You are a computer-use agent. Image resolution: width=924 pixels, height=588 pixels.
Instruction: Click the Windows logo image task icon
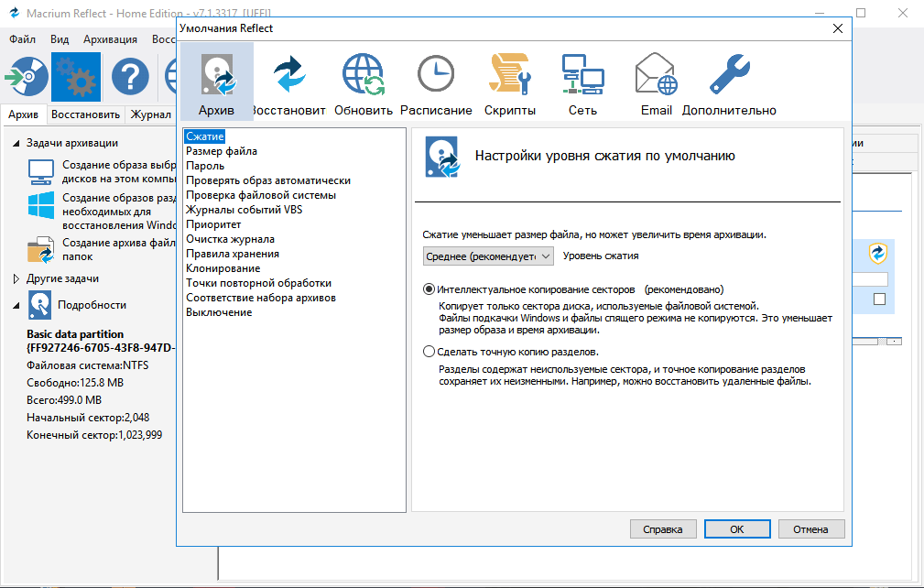tap(40, 205)
